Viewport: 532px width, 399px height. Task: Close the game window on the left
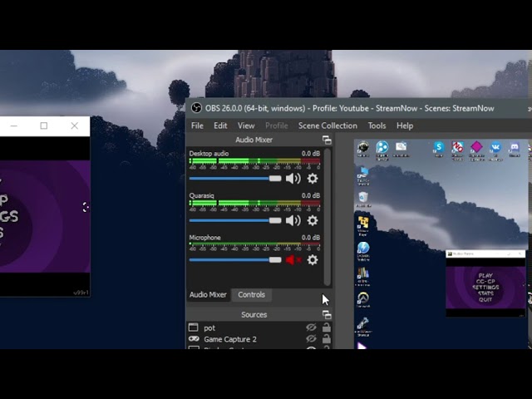tap(75, 126)
